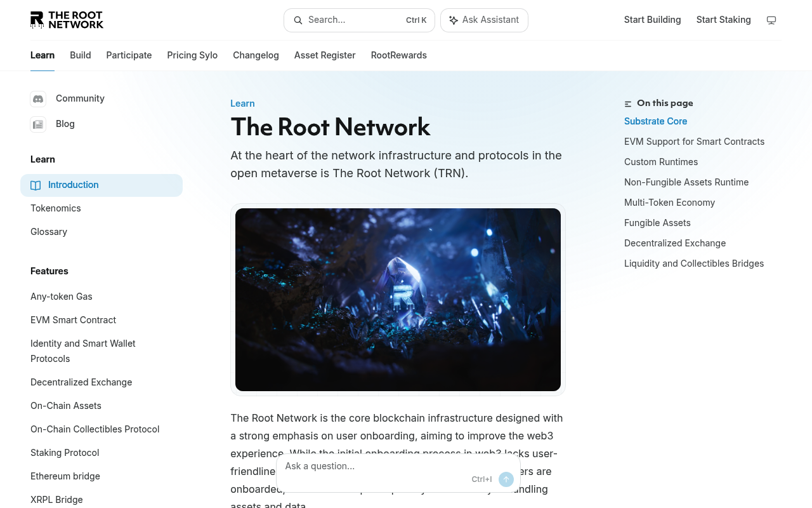The image size is (812, 508).
Task: Open the Introduction page
Action: (x=101, y=185)
